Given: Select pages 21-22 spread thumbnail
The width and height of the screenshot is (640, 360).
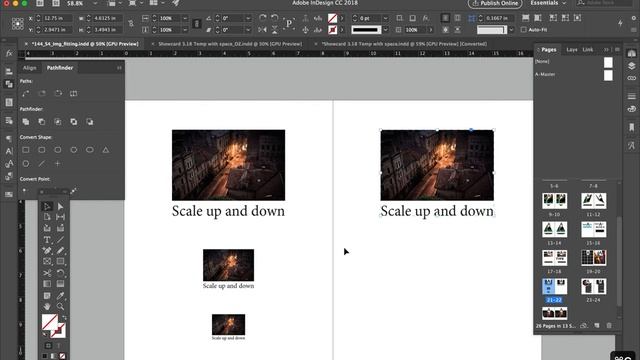Looking at the screenshot, I should 554,287.
